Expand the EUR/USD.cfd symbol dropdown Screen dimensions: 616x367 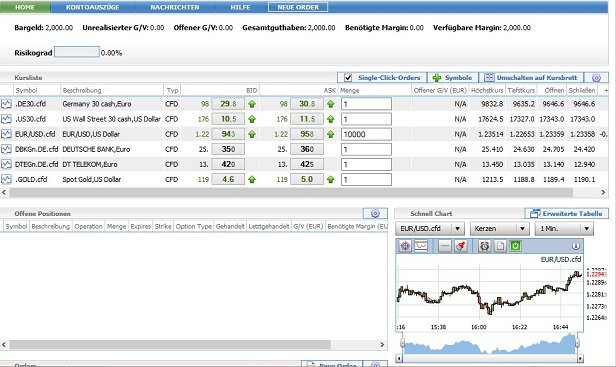pos(457,229)
